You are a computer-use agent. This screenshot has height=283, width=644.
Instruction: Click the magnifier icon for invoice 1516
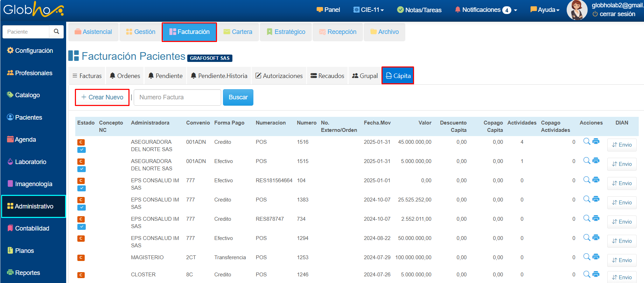[587, 141]
